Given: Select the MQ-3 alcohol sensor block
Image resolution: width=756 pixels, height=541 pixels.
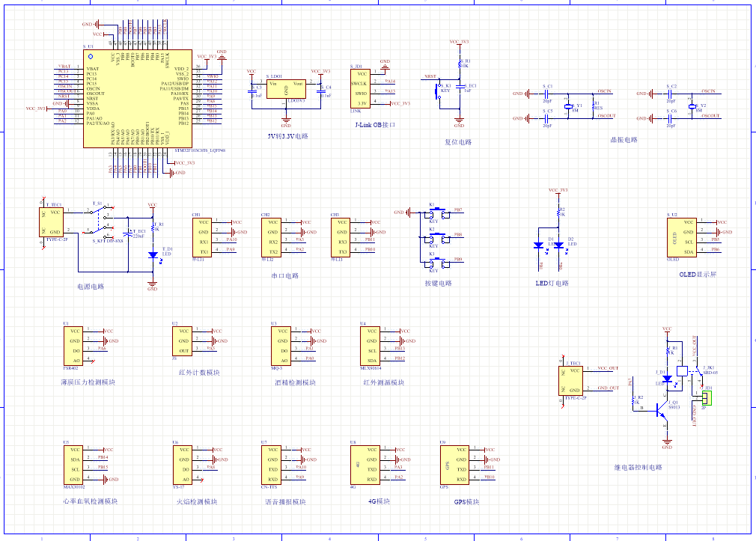Looking at the screenshot, I should 281,346.
